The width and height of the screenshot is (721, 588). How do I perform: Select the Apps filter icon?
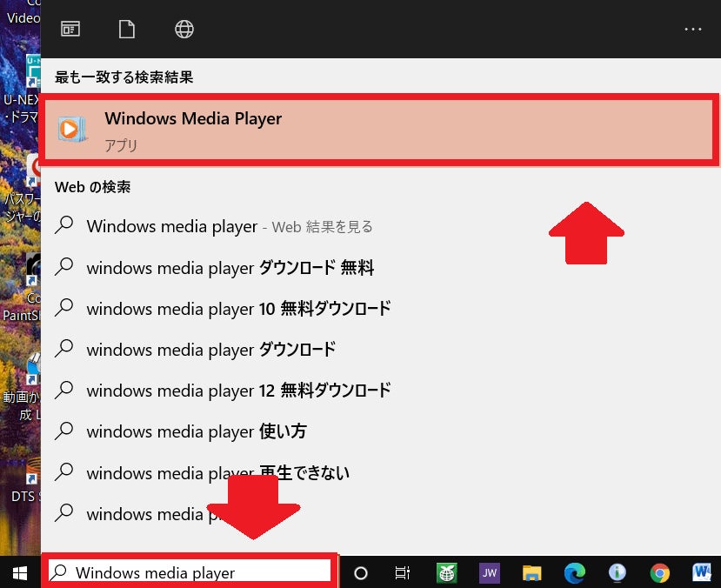70,30
